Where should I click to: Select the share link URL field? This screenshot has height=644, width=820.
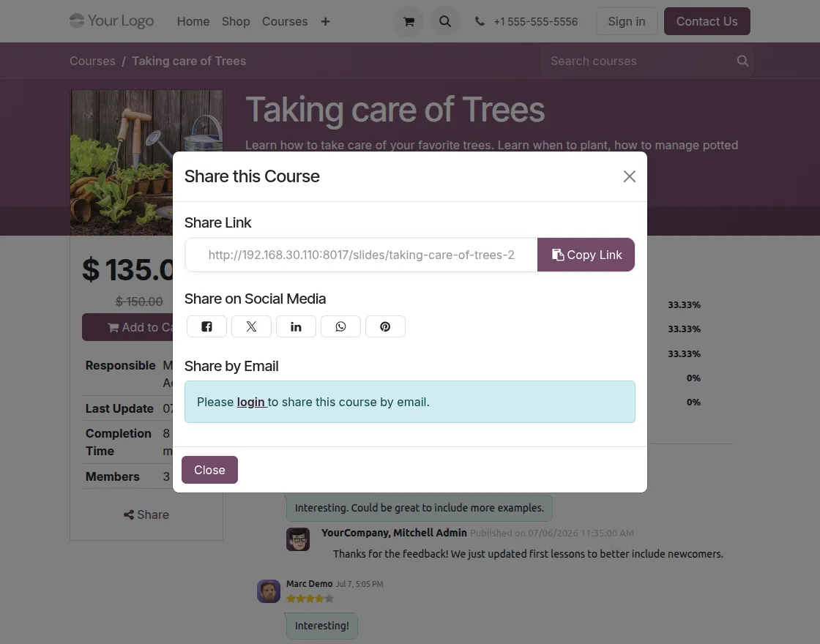(362, 255)
